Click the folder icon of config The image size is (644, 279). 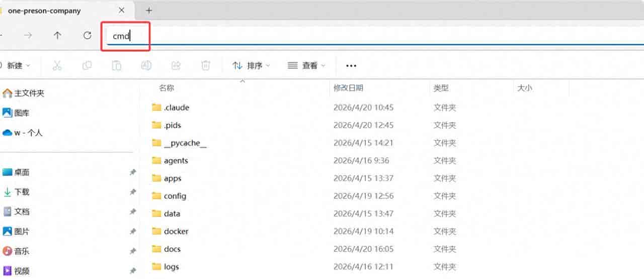156,196
